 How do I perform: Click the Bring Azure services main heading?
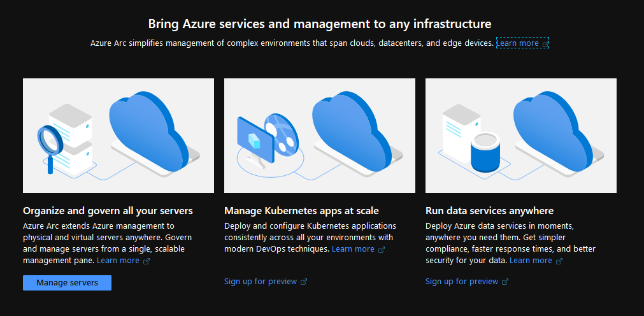[320, 24]
